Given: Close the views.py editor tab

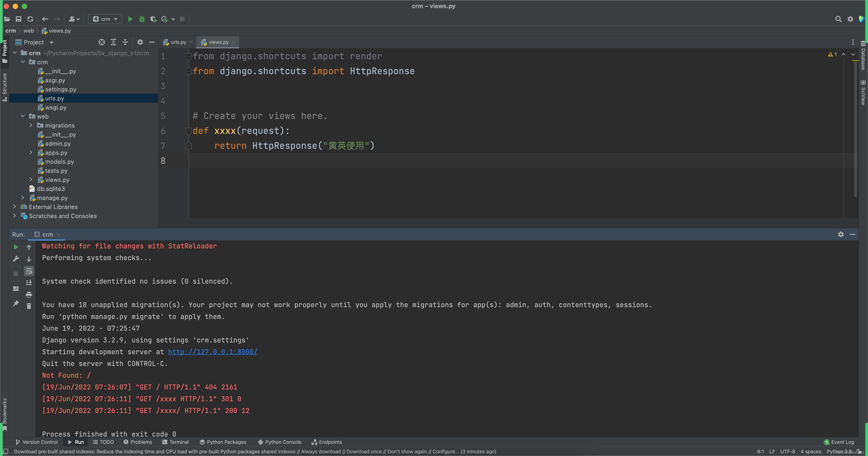Looking at the screenshot, I should (x=234, y=42).
